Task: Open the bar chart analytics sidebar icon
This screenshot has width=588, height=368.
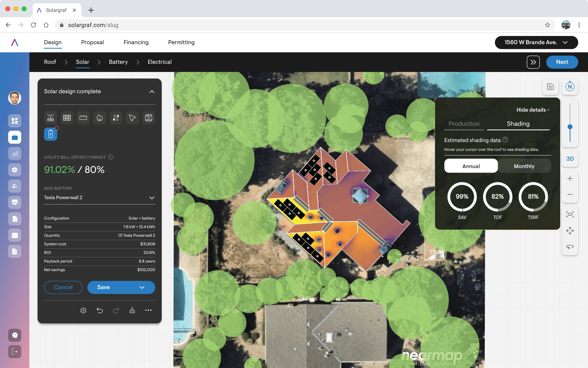Action: pos(14,154)
